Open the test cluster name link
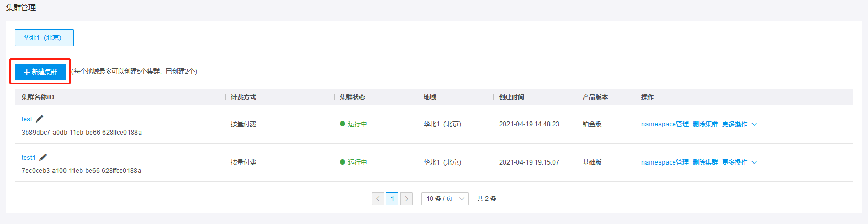Viewport: 868px width, 224px height. pyautogui.click(x=27, y=119)
